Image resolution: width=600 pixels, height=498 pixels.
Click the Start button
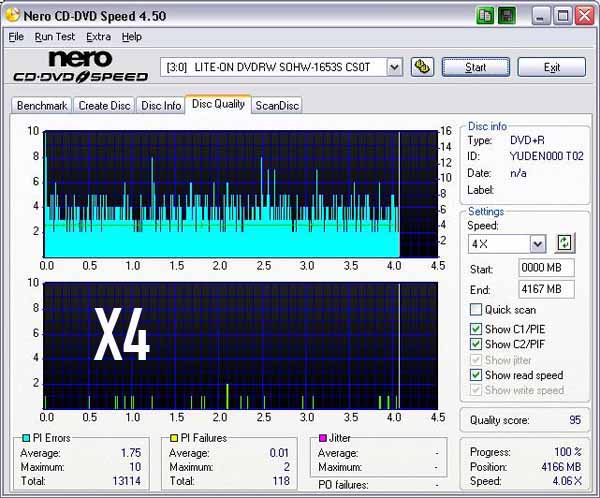[476, 67]
